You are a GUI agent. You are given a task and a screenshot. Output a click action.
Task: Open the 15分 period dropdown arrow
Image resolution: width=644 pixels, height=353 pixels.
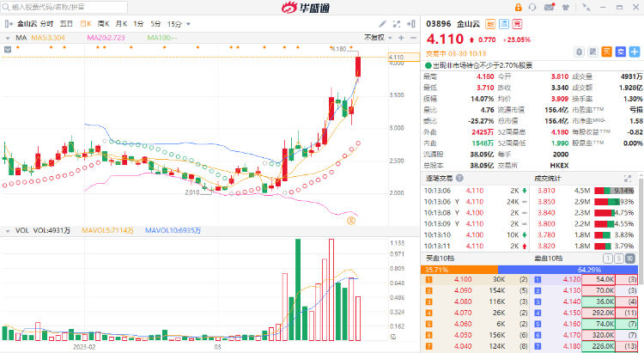(x=189, y=24)
